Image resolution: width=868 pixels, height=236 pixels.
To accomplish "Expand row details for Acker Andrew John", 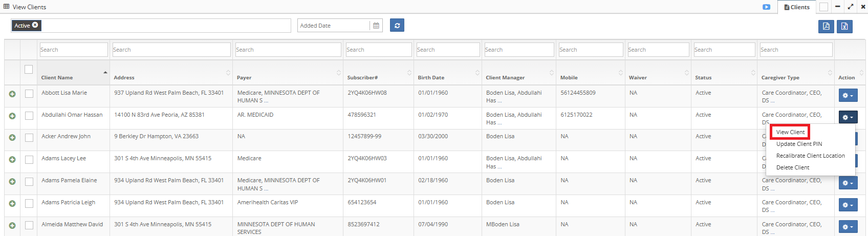I will [x=12, y=138].
